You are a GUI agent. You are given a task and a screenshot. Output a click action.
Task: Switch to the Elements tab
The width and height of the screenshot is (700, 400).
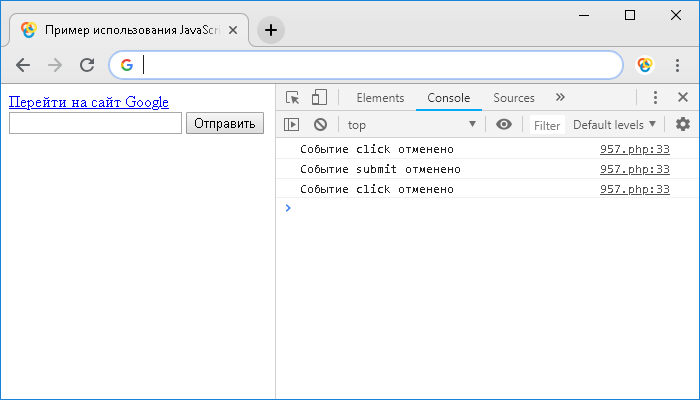coord(380,98)
